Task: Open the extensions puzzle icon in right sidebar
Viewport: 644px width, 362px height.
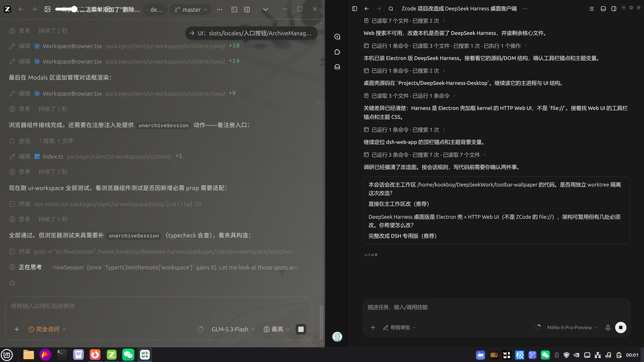Action: coord(337,52)
